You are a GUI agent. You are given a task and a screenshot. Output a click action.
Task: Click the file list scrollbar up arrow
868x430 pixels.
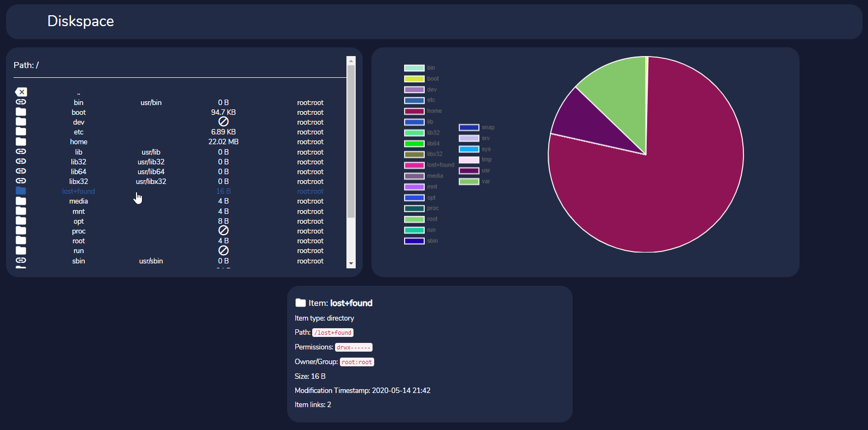pos(351,60)
